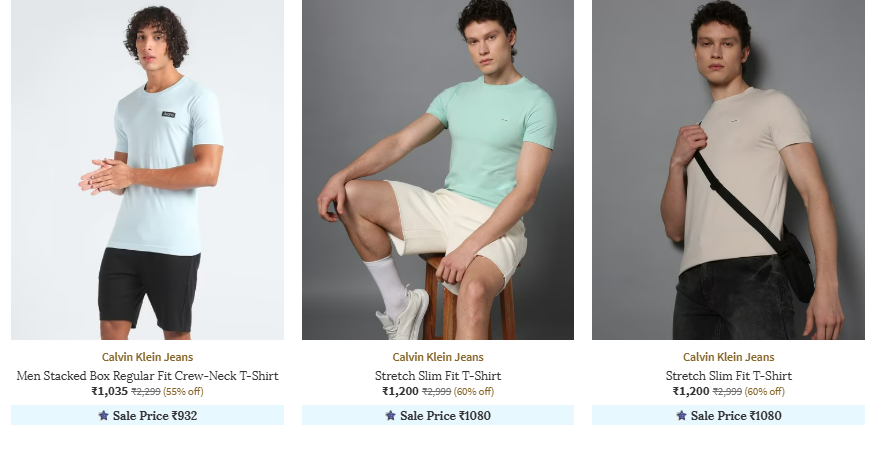Click the ₹1,200 price below the mint green tee

coord(400,391)
